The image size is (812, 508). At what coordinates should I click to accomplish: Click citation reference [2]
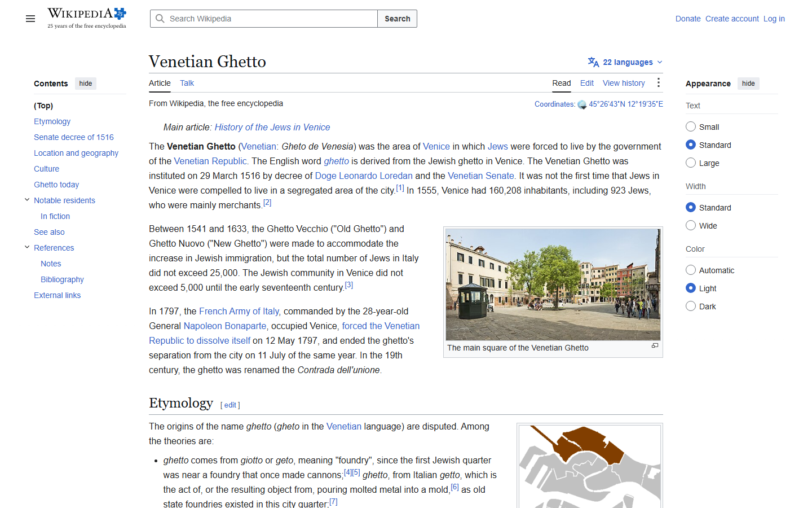tap(267, 203)
